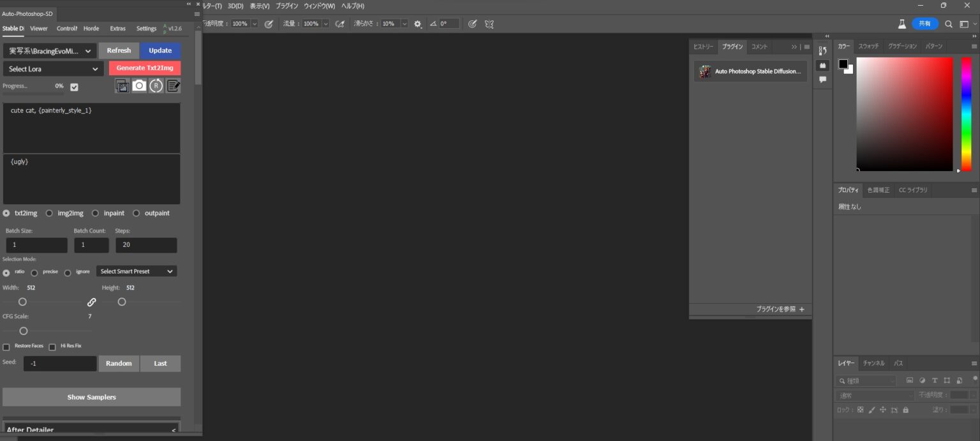Click the Show Samplers button

(x=91, y=397)
